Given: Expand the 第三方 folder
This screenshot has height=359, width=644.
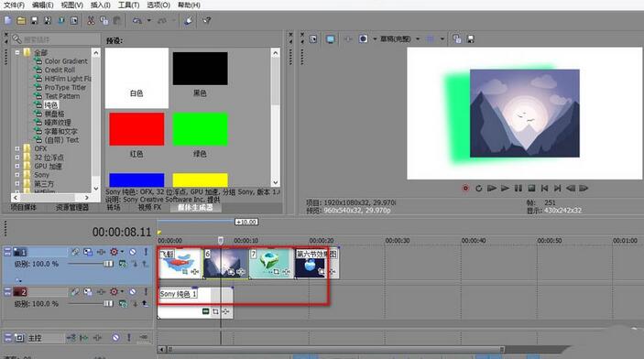Looking at the screenshot, I should click(x=17, y=183).
